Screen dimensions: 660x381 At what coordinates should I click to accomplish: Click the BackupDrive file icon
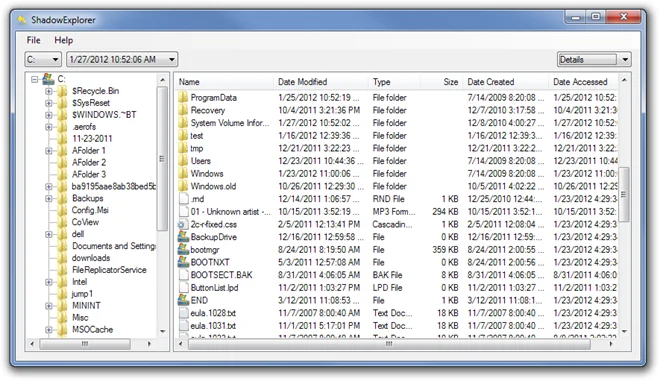(183, 237)
